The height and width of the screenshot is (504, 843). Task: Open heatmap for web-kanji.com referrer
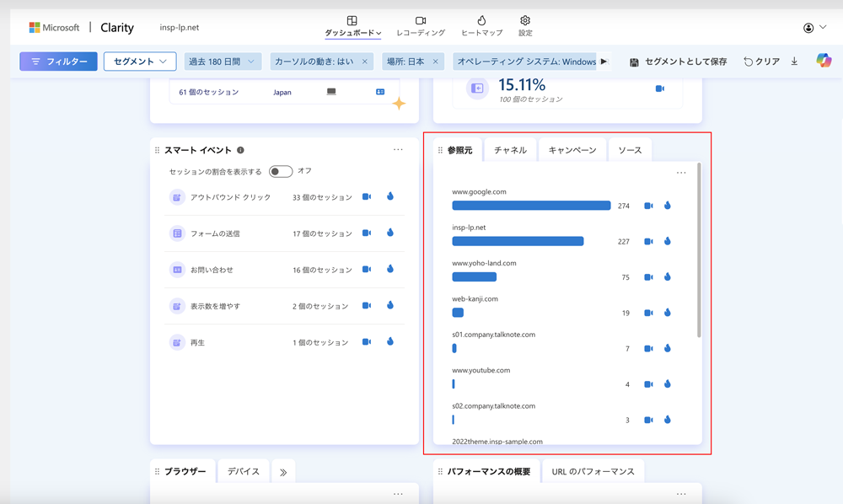click(x=667, y=312)
